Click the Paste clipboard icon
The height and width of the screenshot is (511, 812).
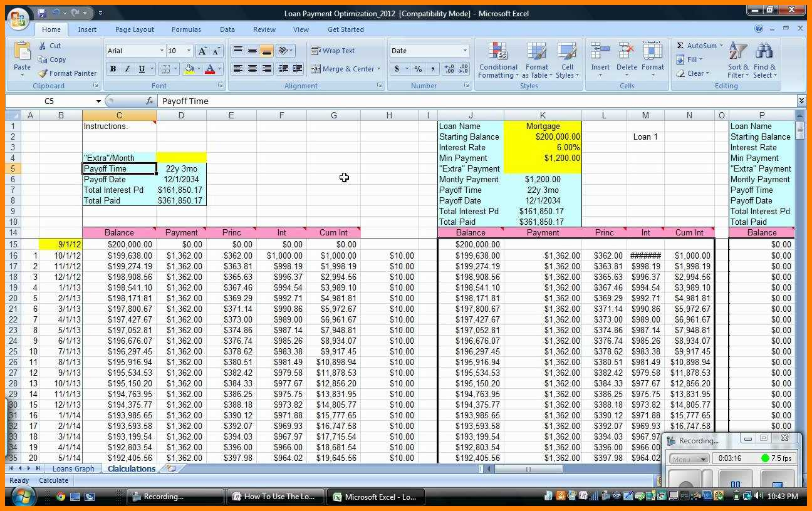pyautogui.click(x=22, y=56)
